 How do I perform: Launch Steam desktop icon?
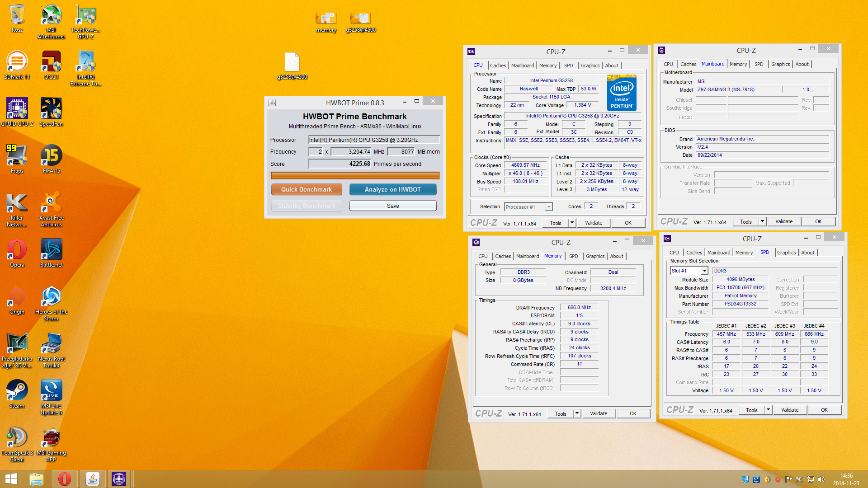click(17, 394)
